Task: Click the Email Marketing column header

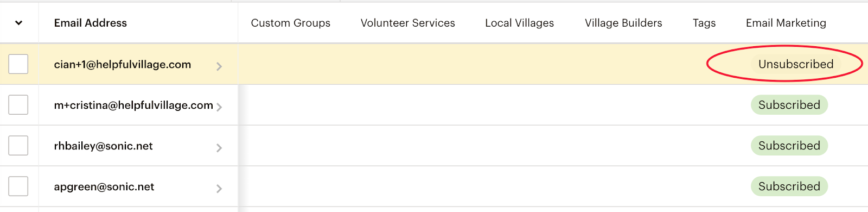Action: pyautogui.click(x=786, y=23)
